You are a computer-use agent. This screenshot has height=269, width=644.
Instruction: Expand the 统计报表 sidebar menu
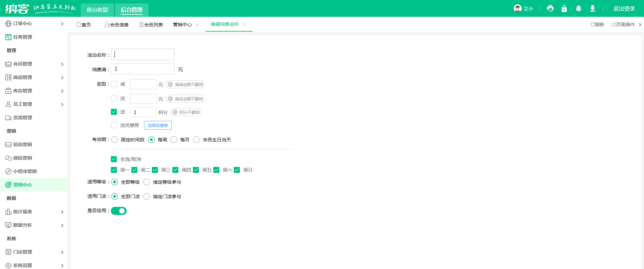coord(34,212)
